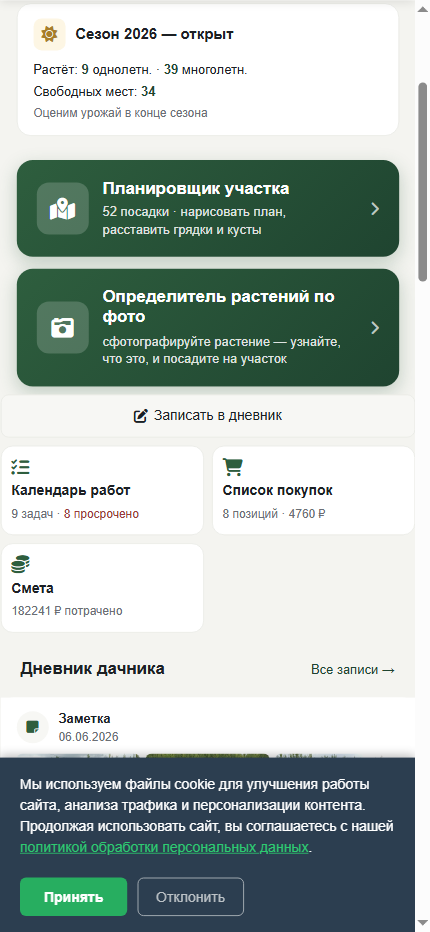
Task: Open the Планировщик участка chevron arrow
Action: pos(375,209)
